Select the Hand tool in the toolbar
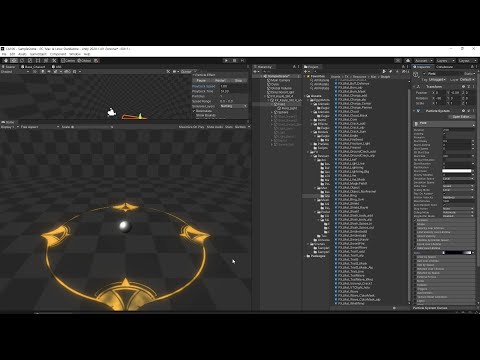The height and width of the screenshot is (360, 480). (x=6, y=60)
